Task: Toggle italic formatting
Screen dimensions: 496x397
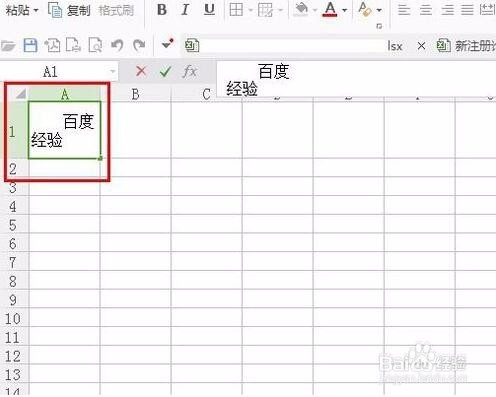Action: (x=185, y=10)
